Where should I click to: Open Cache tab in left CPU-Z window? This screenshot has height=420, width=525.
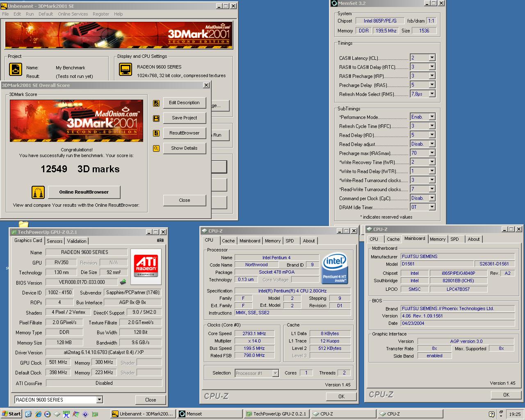click(x=228, y=241)
